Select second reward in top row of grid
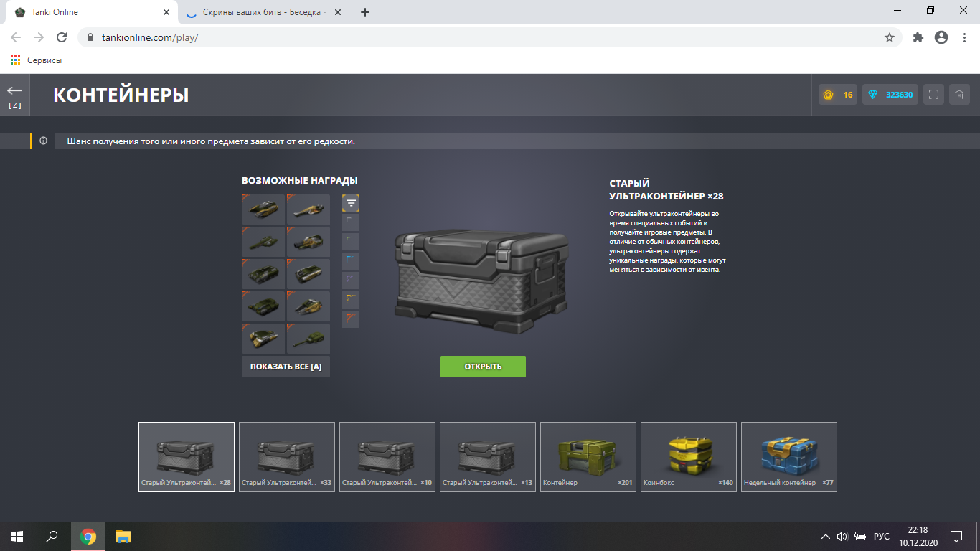Viewport: 980px width, 551px height. coord(308,209)
